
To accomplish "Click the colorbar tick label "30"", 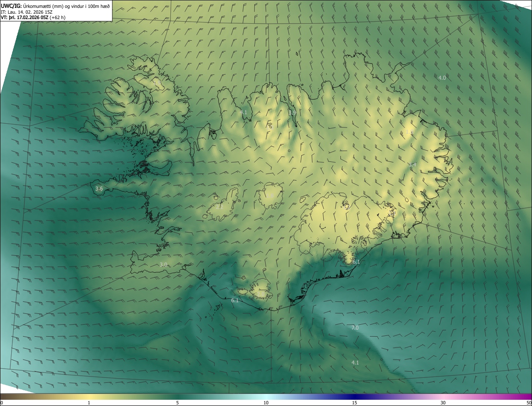I will point(443,403).
